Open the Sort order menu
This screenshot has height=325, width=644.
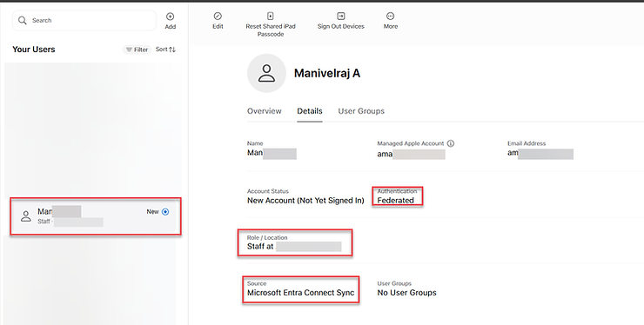[x=165, y=50]
